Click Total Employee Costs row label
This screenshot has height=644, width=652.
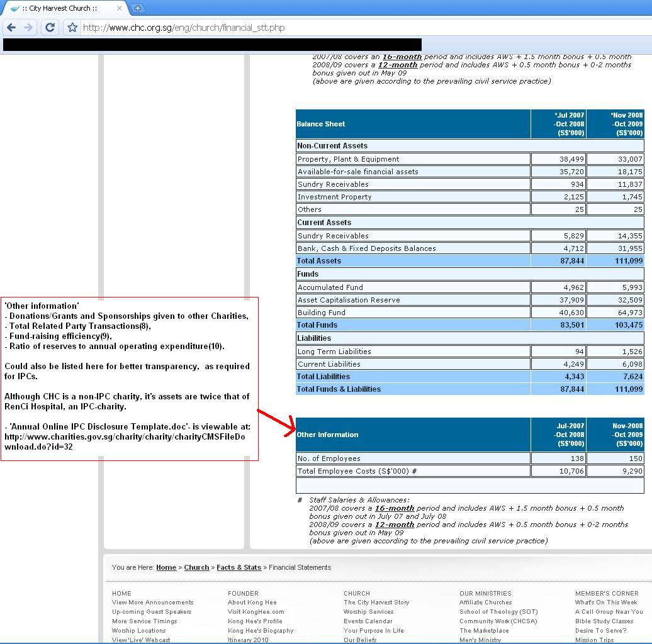357,471
